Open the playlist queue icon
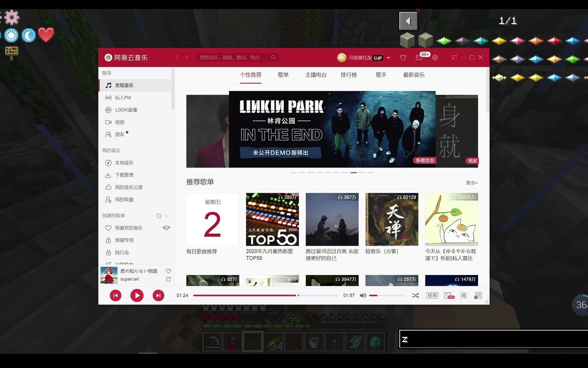 tap(478, 295)
